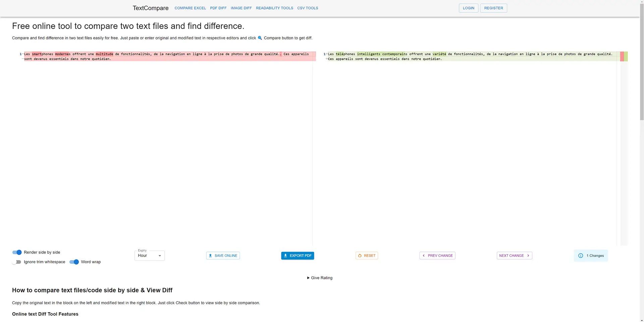644x322 pixels.
Task: Click the upload icon in Save Online
Action: pyautogui.click(x=210, y=256)
